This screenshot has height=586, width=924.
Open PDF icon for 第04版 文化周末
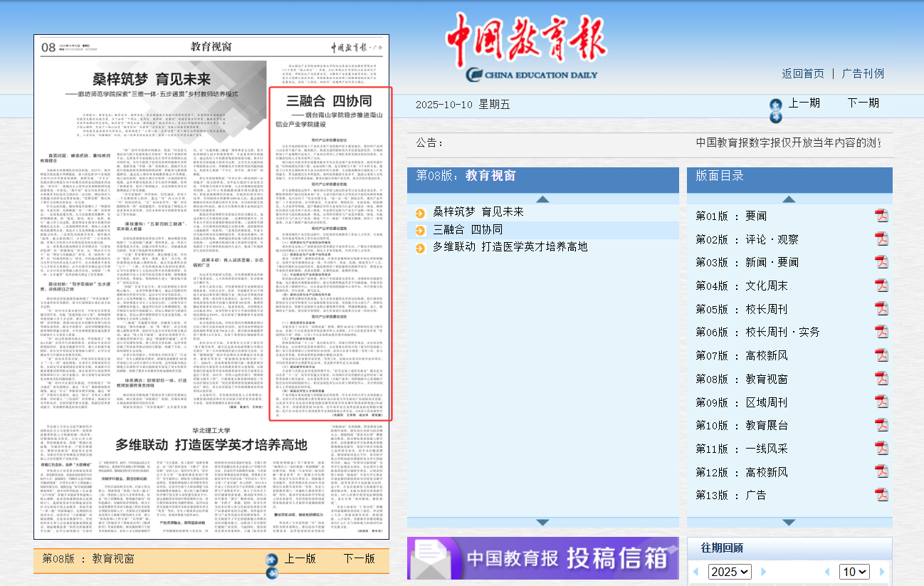click(x=881, y=286)
